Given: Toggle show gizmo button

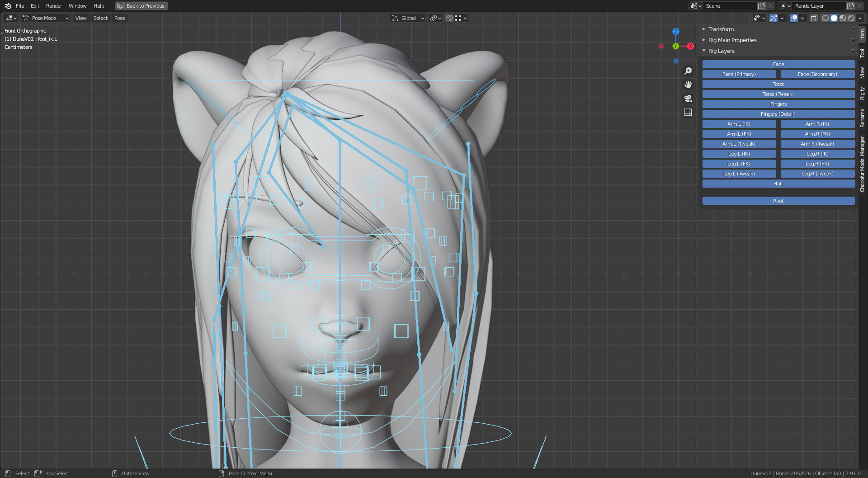Looking at the screenshot, I should pyautogui.click(x=774, y=18).
